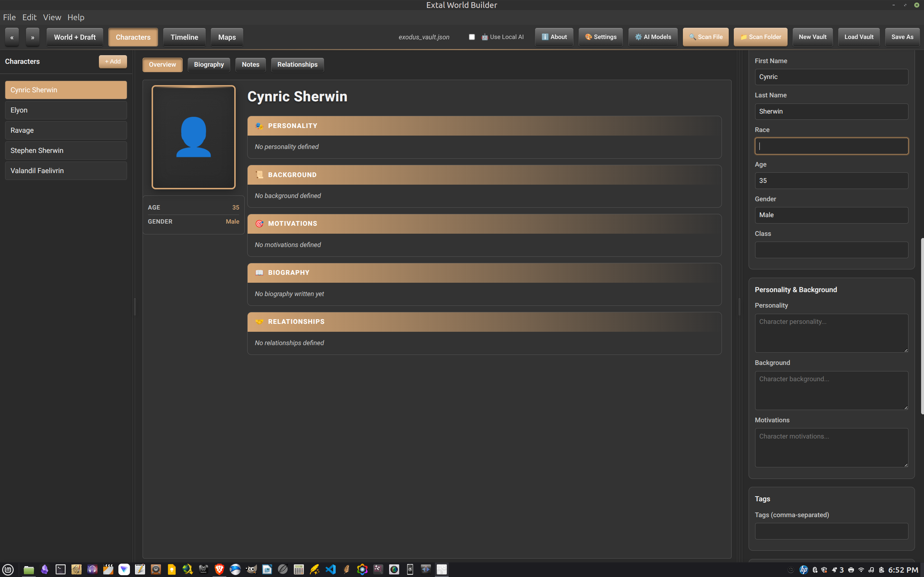
Task: Switch to the Biography tab
Action: (x=209, y=65)
